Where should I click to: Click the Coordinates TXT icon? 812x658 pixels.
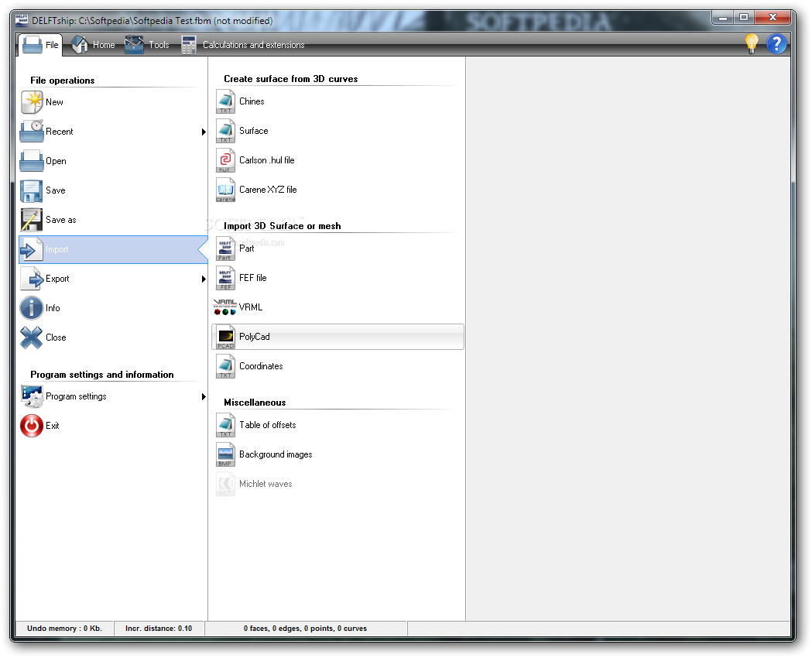[226, 366]
